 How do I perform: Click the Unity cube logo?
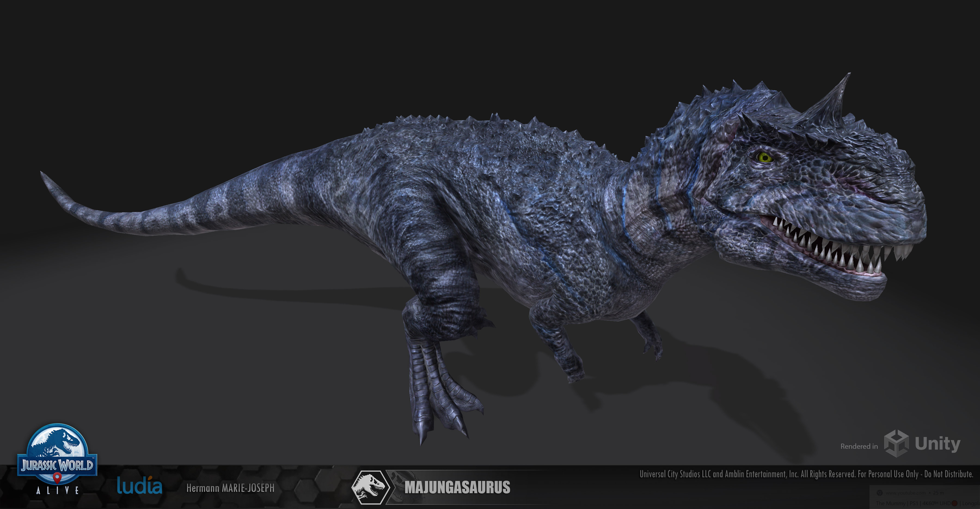(896, 443)
